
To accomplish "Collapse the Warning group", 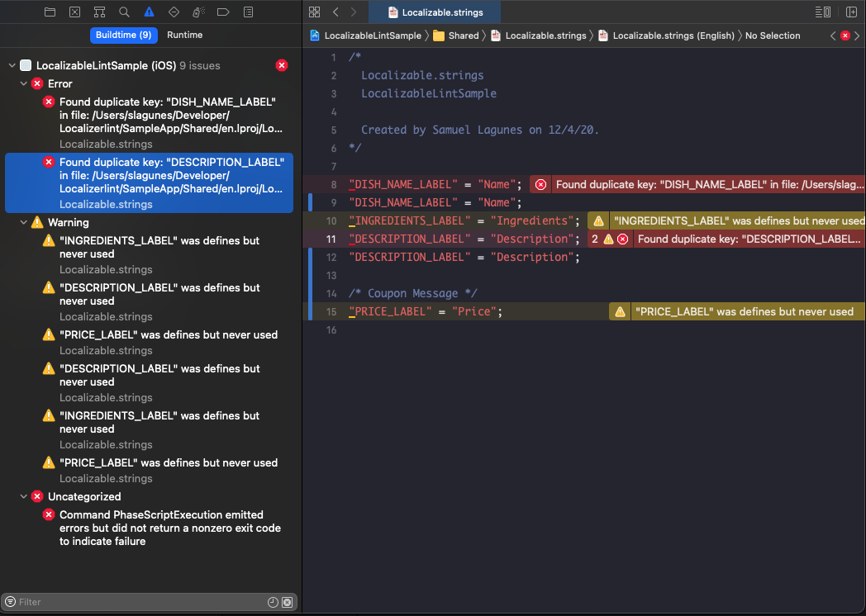I will pyautogui.click(x=24, y=222).
